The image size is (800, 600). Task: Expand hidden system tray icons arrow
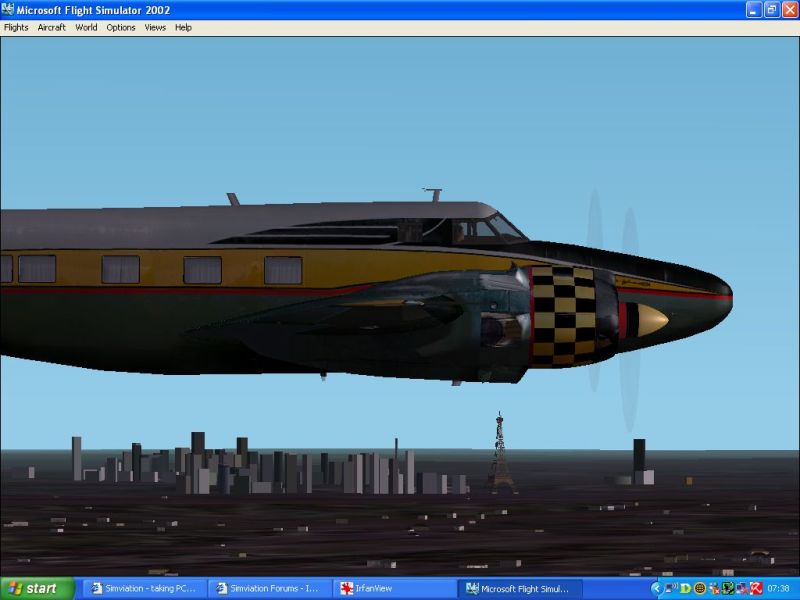pos(657,589)
